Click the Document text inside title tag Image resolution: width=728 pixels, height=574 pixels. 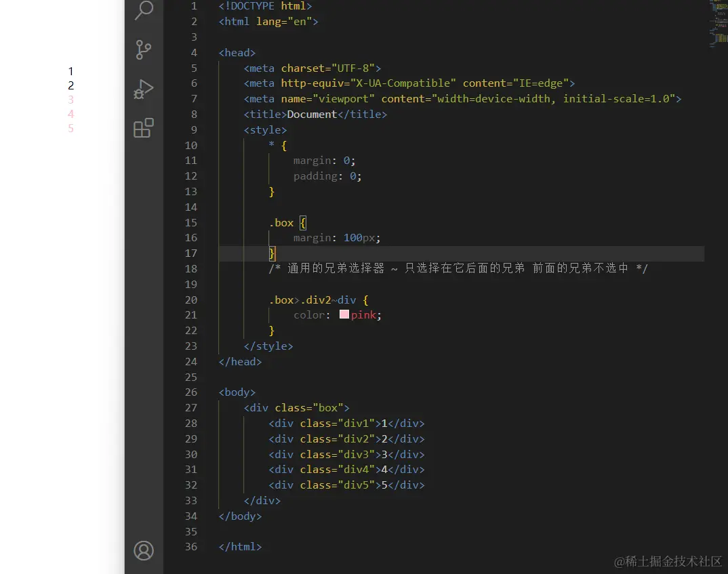(x=312, y=114)
